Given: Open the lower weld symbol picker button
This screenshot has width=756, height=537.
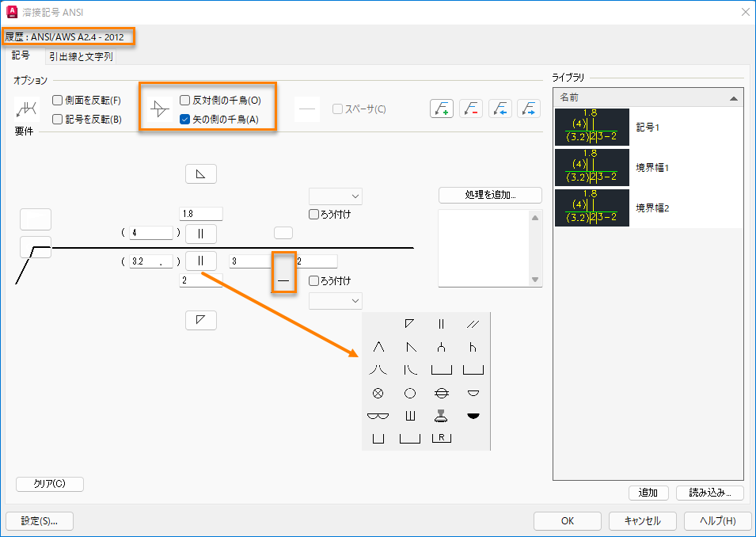Looking at the screenshot, I should (283, 273).
